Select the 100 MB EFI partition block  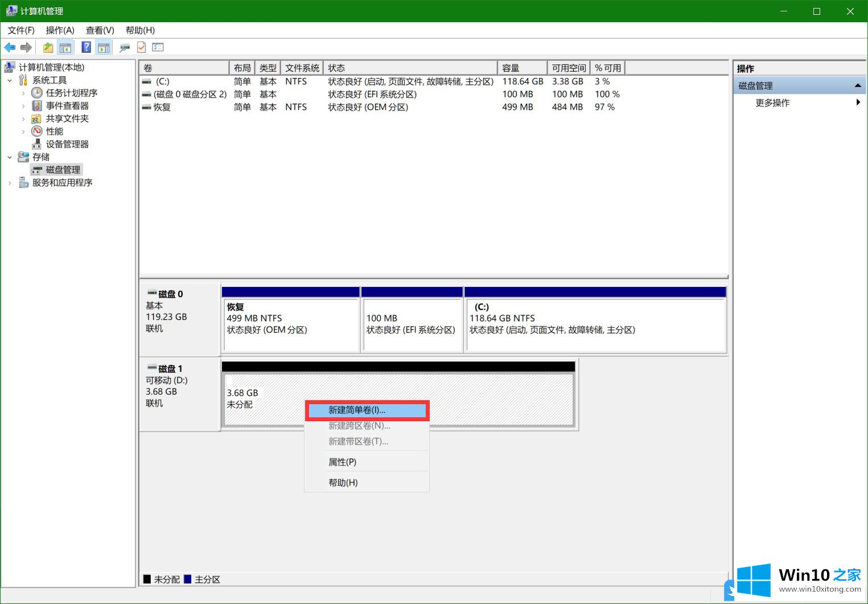(412, 320)
